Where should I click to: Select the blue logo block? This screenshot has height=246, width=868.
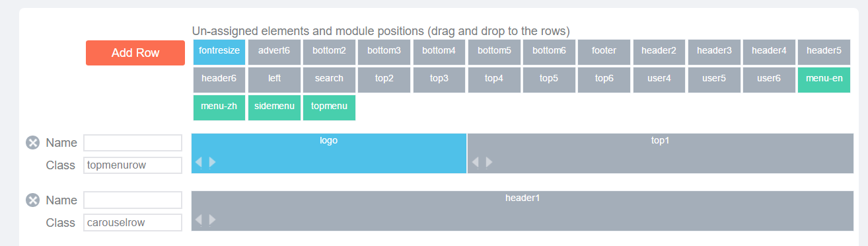[329, 153]
